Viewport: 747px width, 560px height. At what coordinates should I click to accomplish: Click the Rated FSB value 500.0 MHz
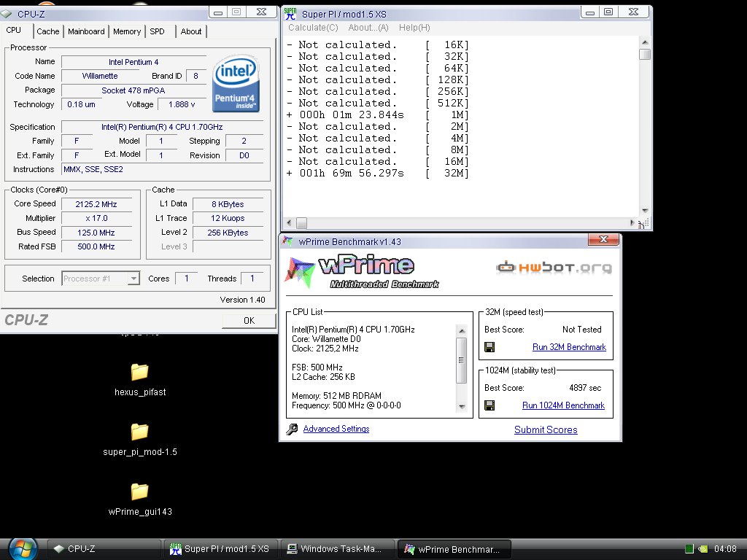(96, 246)
